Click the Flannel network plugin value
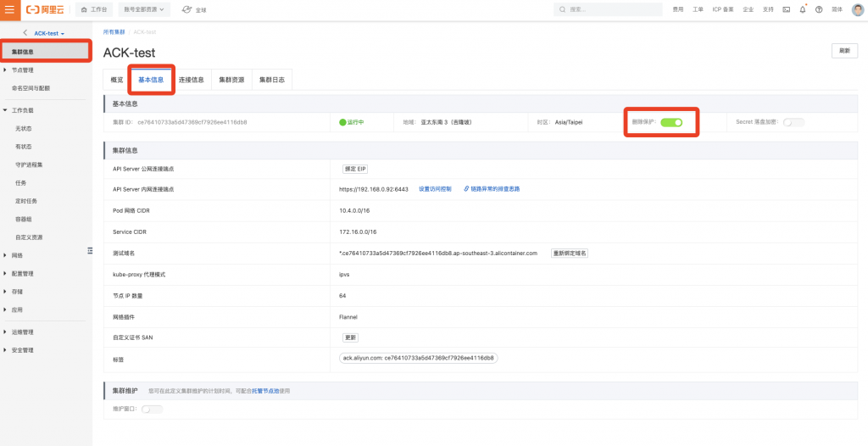 (x=348, y=317)
